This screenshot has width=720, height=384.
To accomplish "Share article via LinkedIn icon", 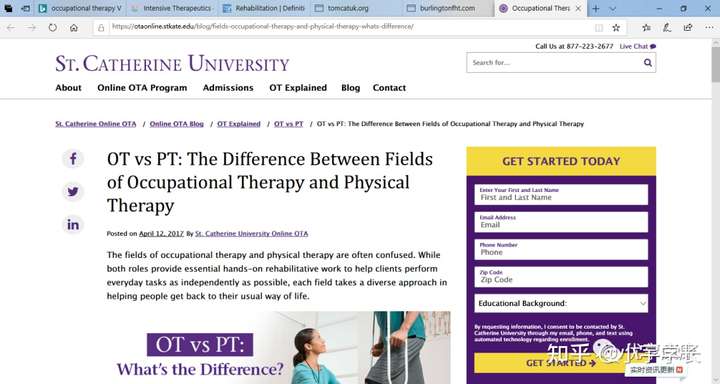I will coord(73,225).
